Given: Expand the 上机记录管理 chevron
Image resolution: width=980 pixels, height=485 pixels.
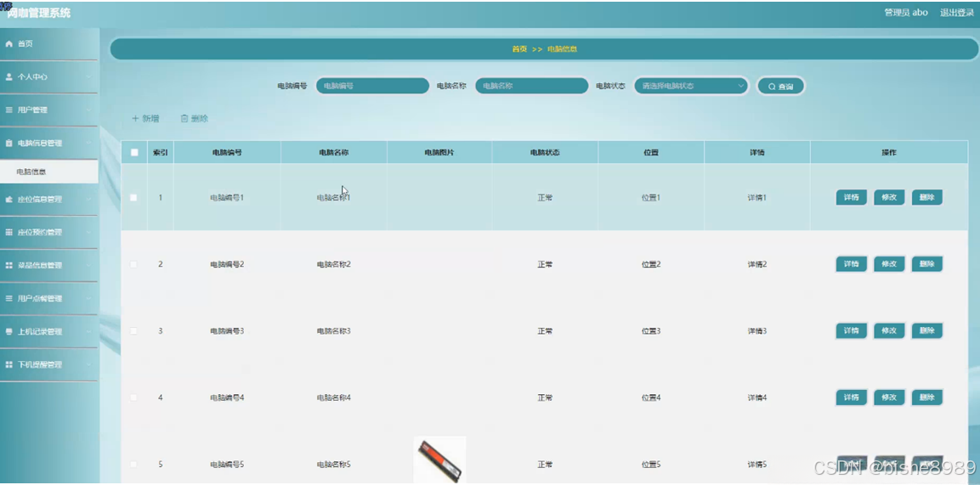Looking at the screenshot, I should click(x=88, y=331).
